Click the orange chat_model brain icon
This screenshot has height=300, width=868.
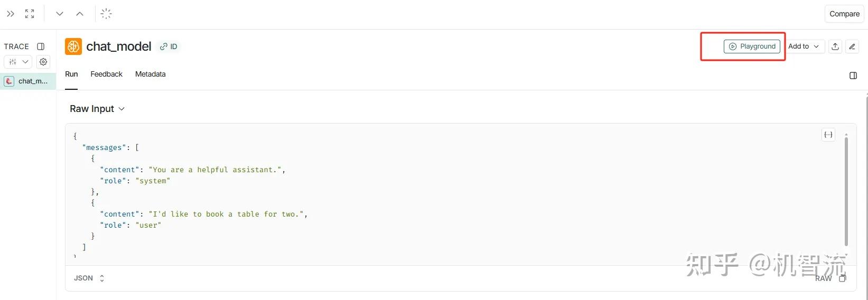pyautogui.click(x=73, y=46)
